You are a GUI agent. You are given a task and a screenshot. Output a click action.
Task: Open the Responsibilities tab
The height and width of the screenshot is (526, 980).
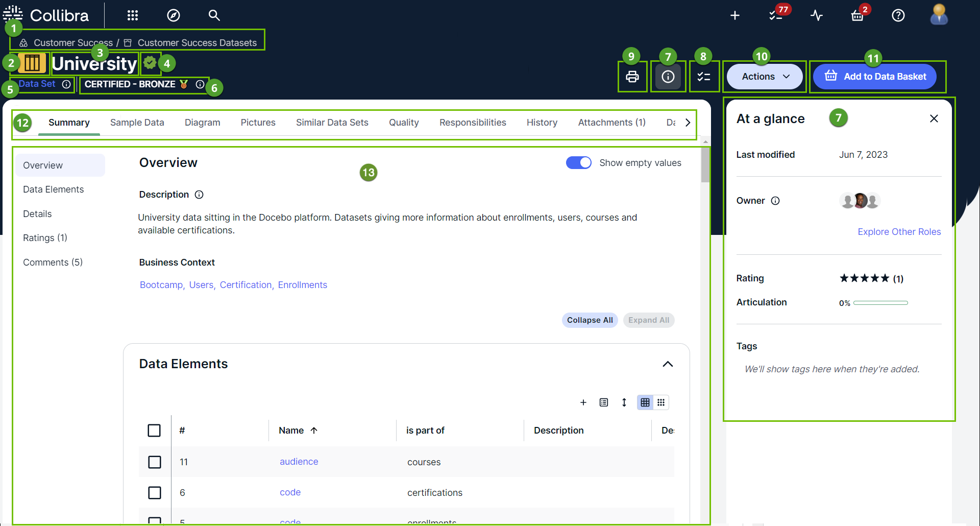(x=473, y=123)
